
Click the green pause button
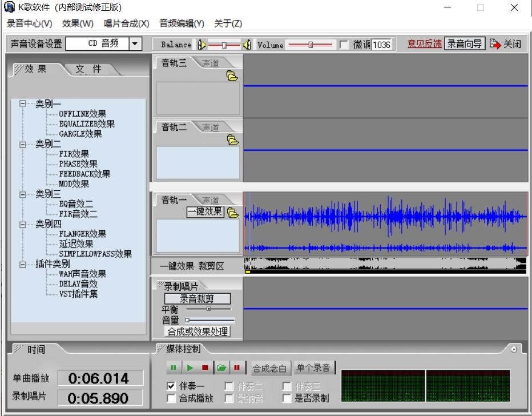174,368
